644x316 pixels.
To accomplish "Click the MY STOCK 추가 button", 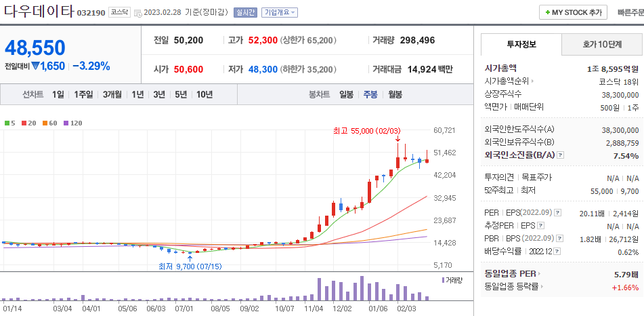I will click(x=573, y=12).
